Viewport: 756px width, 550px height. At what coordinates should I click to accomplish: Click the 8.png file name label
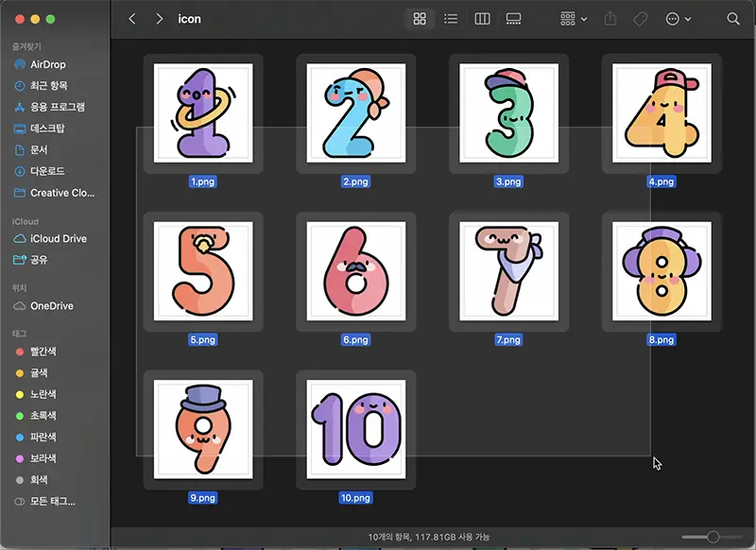(661, 340)
